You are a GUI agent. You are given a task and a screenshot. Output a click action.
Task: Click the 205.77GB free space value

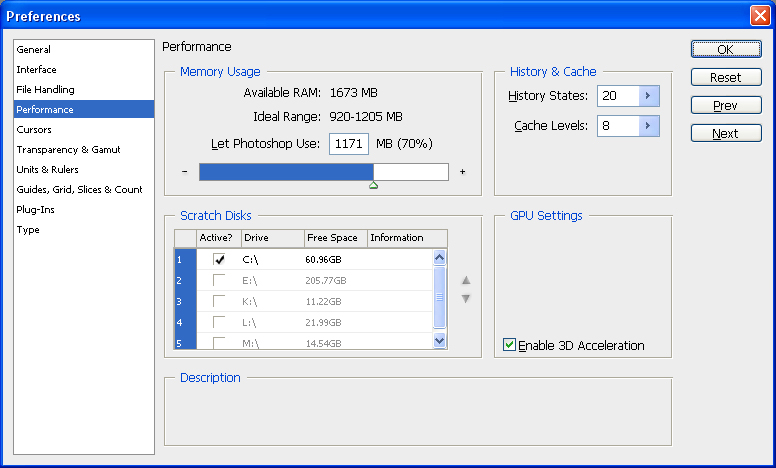point(326,281)
